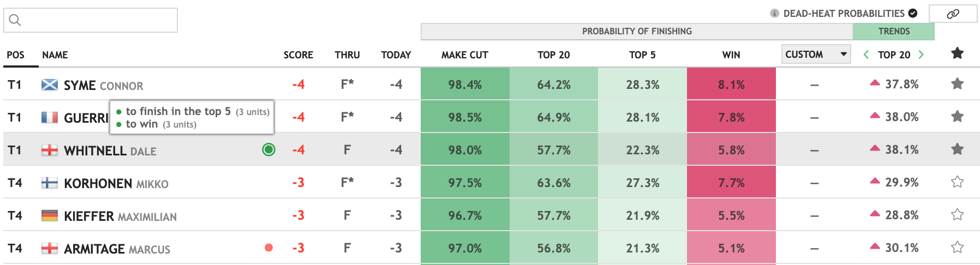
Task: Click the link icon button
Action: 953,14
